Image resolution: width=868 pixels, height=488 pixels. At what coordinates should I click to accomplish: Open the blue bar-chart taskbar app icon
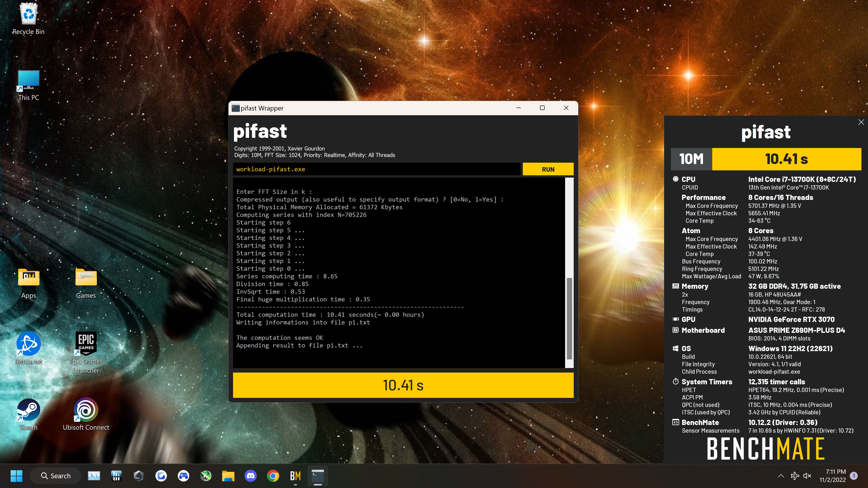click(x=116, y=476)
